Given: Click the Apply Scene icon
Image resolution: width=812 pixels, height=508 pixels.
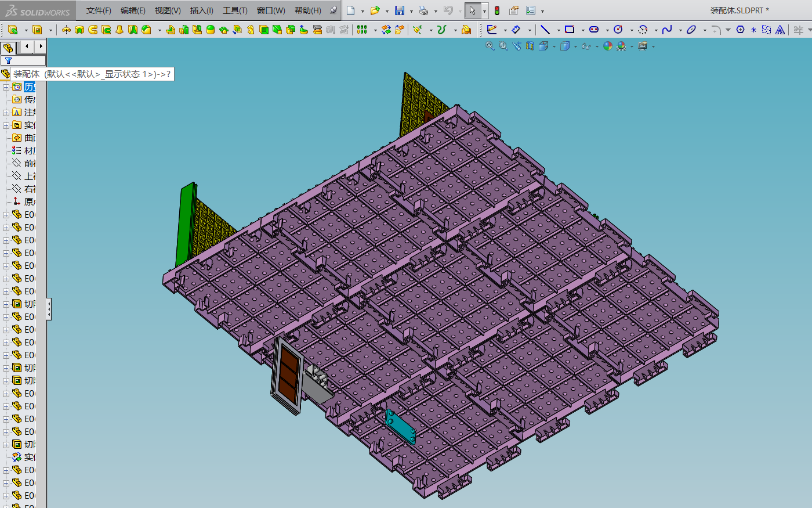Looking at the screenshot, I should (621, 46).
